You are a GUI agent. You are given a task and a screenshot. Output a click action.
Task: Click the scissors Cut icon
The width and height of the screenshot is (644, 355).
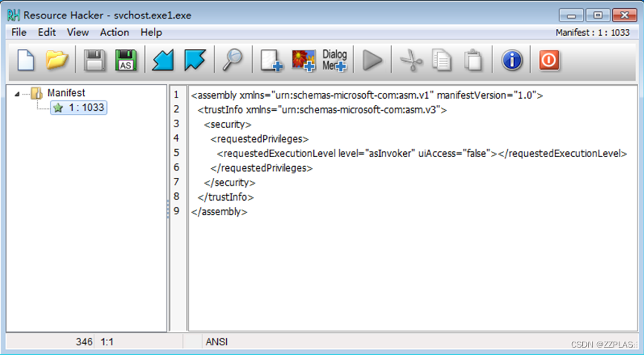pos(410,60)
